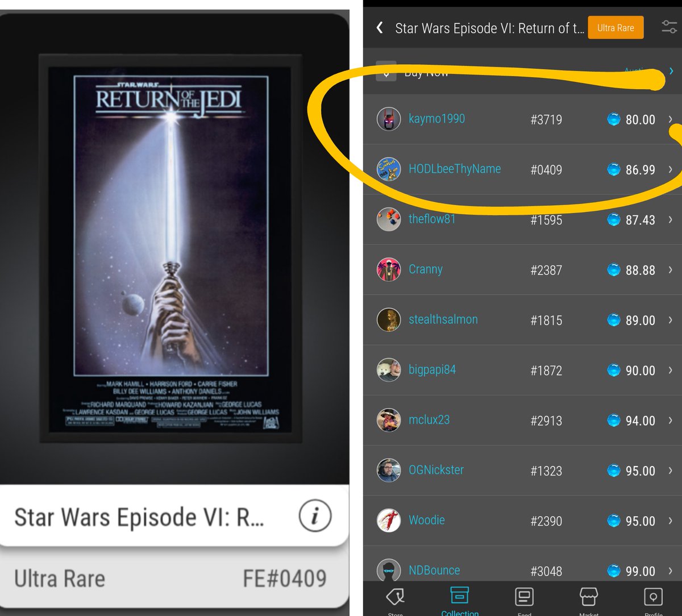This screenshot has height=616, width=682.
Task: Open seller profile Woodie
Action: point(427,520)
